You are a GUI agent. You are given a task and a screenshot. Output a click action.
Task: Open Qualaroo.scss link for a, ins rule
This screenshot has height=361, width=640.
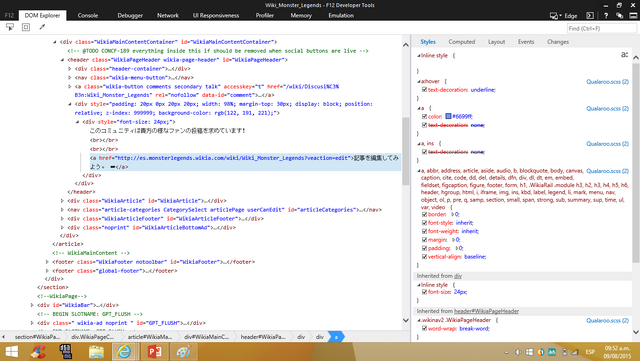pyautogui.click(x=607, y=144)
